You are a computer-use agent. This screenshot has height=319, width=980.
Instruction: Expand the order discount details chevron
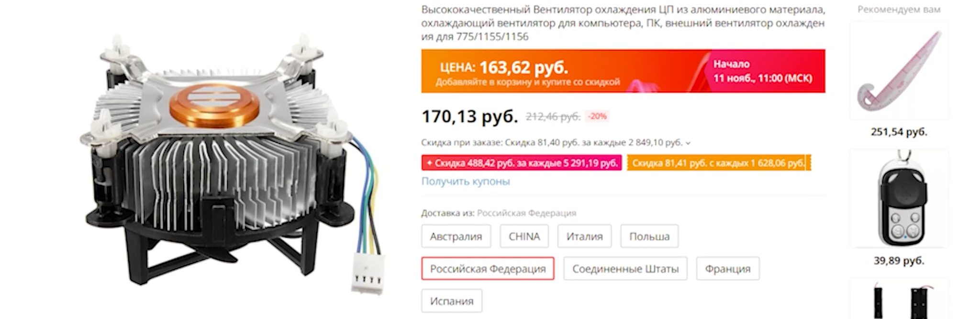click(x=688, y=143)
